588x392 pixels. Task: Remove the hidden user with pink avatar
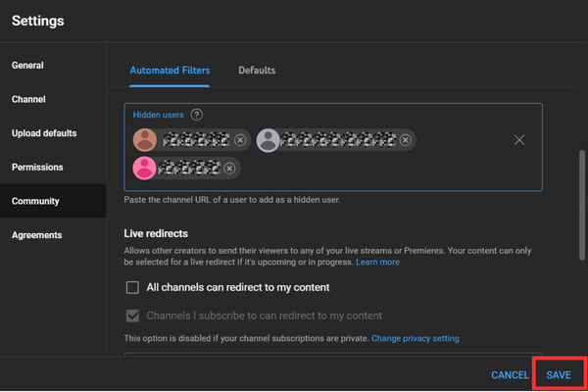click(229, 169)
